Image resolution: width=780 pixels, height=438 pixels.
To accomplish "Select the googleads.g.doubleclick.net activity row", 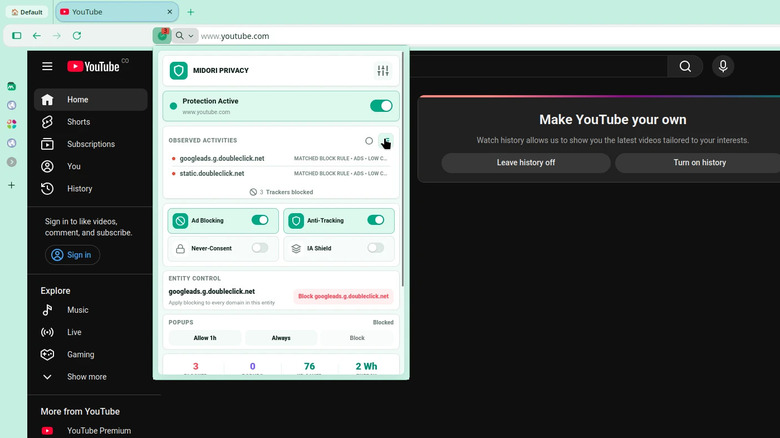I will pos(281,158).
